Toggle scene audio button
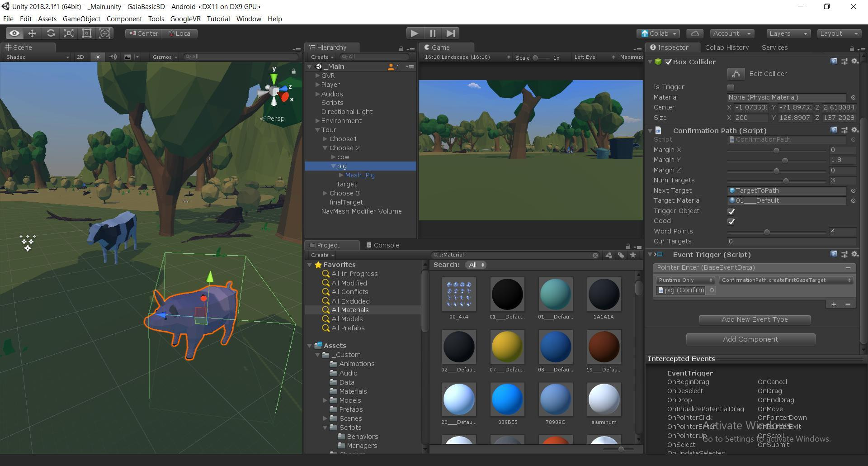The width and height of the screenshot is (868, 466). point(113,57)
